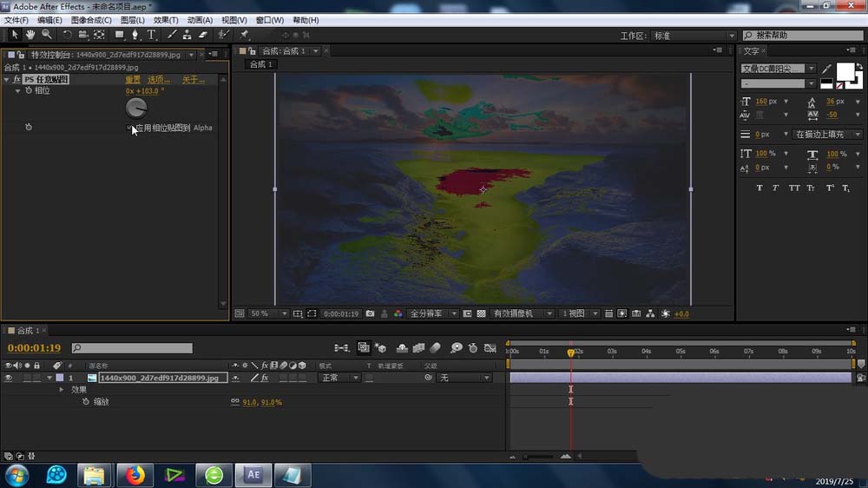Select the Horizontal Type tool
This screenshot has width=868, height=488.
152,35
